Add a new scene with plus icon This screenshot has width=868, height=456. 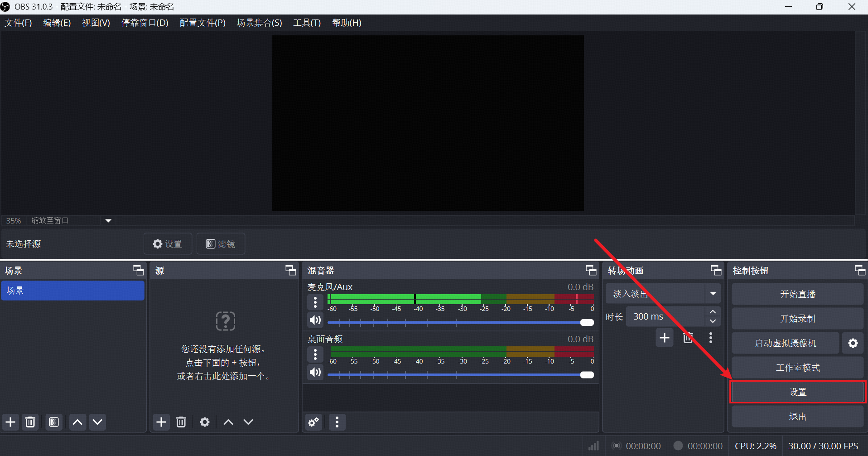[10, 422]
